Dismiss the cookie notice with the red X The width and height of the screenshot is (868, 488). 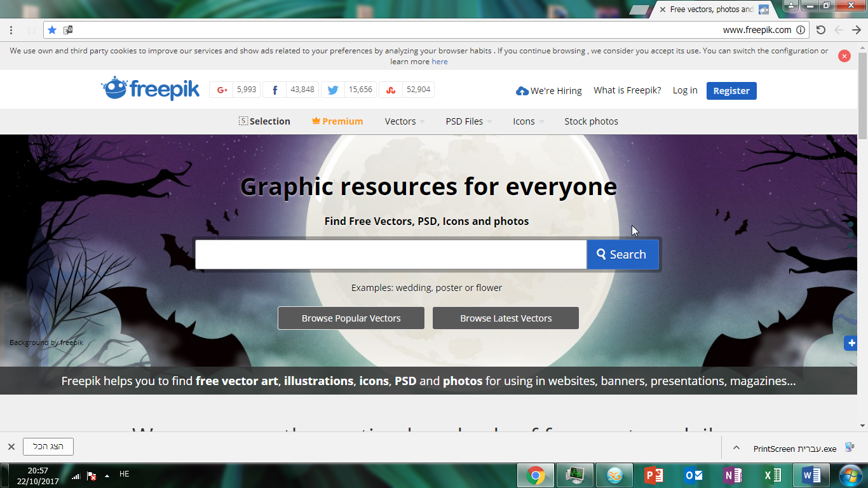[844, 56]
